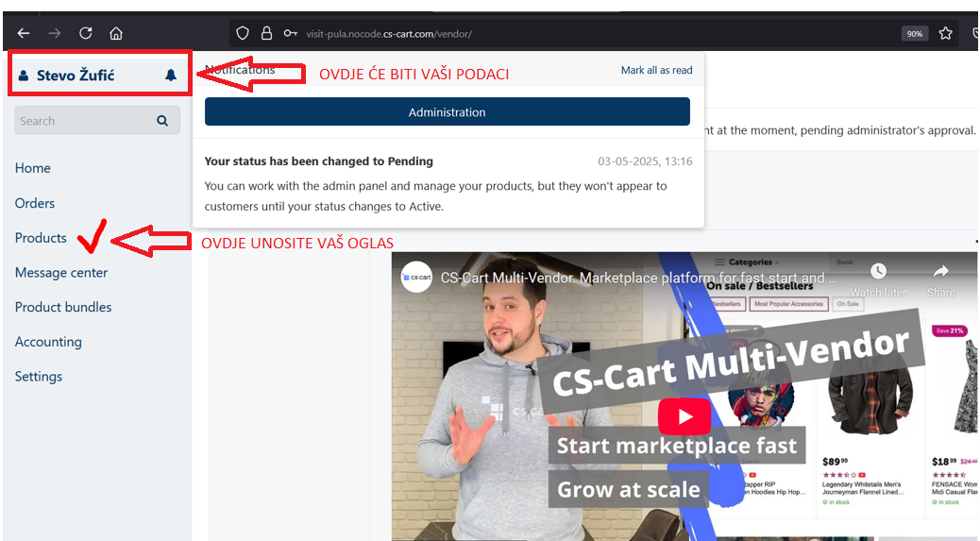Bookmark page with the star icon

tap(946, 33)
